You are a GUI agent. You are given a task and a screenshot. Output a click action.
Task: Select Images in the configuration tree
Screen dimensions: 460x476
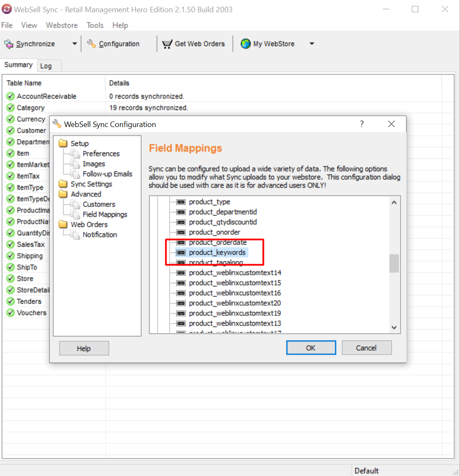click(x=94, y=164)
